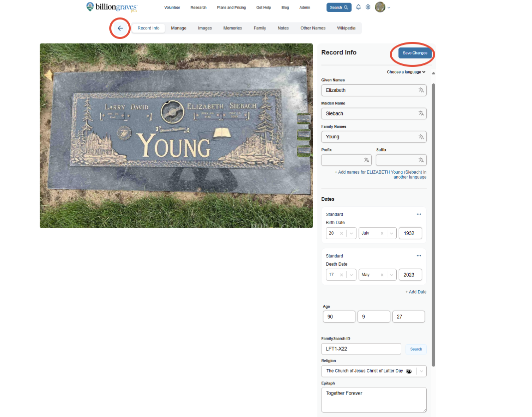Click the FamilySearch ID field LFT1-X22
The height and width of the screenshot is (417, 532).
click(361, 349)
